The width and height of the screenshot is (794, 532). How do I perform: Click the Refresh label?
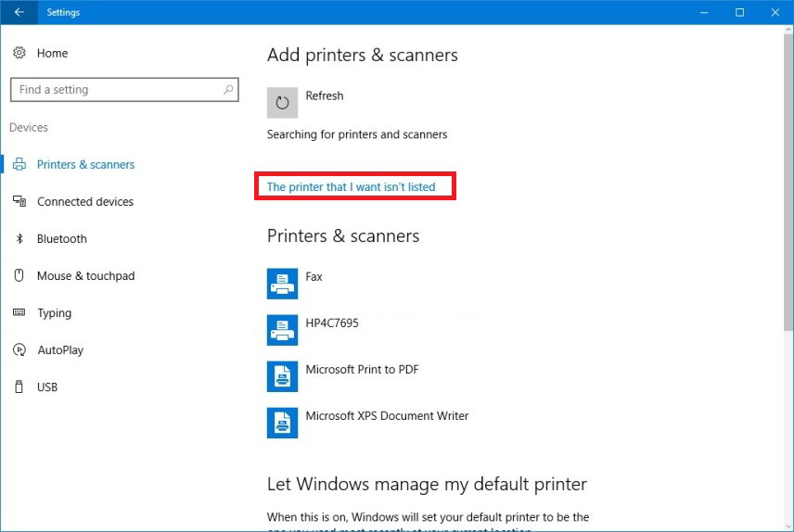pos(324,95)
